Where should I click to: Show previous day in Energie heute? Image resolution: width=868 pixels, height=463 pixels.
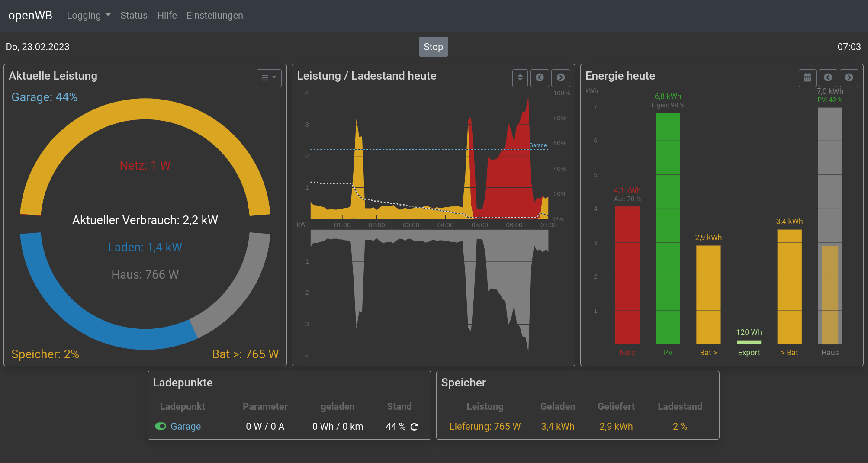[x=828, y=78]
